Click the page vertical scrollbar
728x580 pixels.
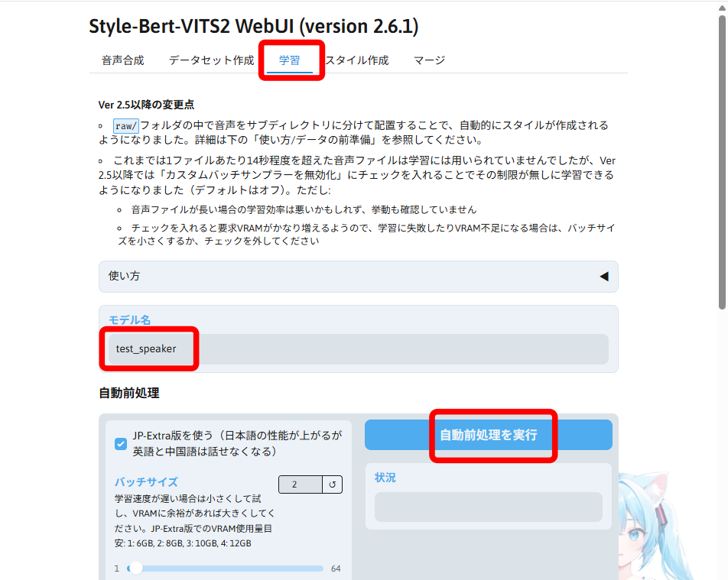pyautogui.click(x=722, y=163)
